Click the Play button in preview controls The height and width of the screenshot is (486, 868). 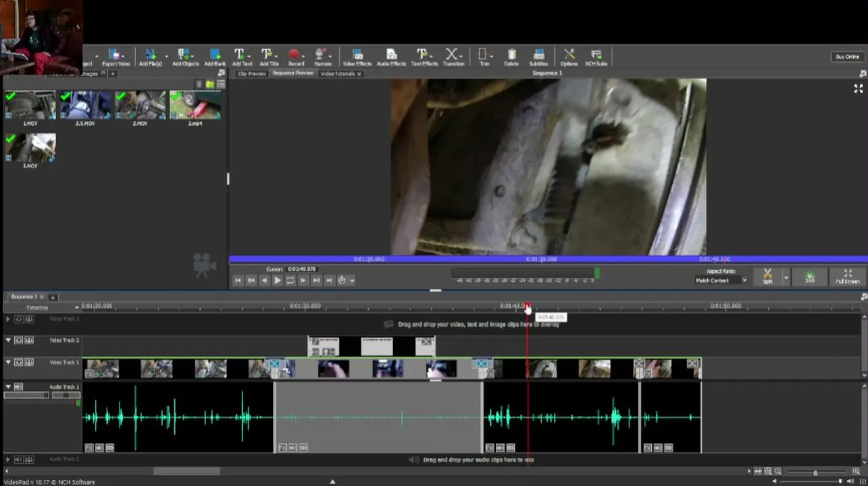tap(277, 280)
